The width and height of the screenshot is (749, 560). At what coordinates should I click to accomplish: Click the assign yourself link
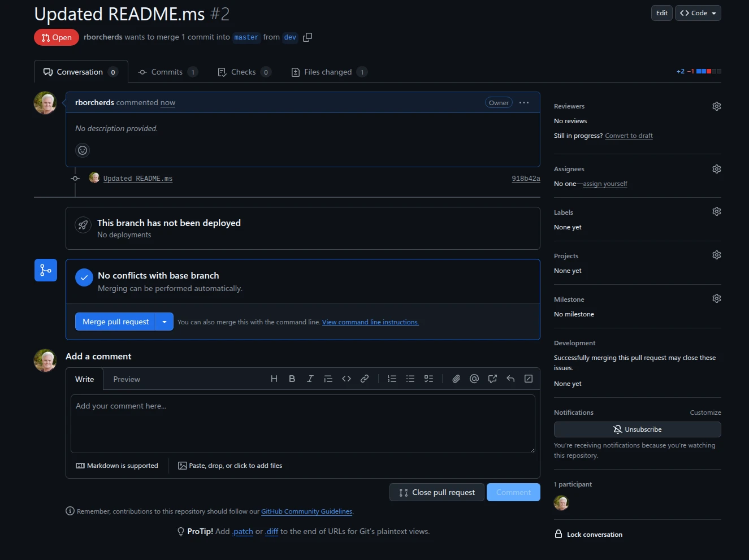click(x=605, y=184)
